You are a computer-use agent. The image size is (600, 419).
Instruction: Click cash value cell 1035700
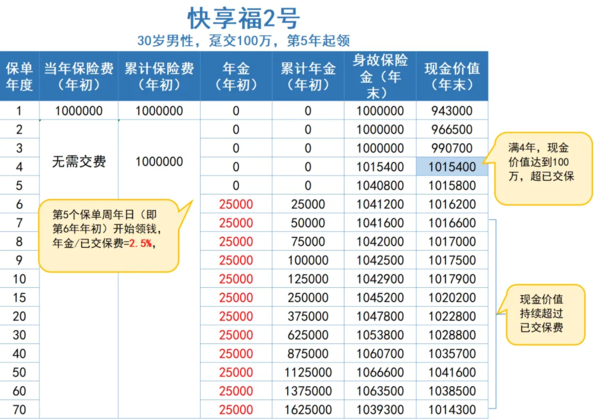[452, 354]
